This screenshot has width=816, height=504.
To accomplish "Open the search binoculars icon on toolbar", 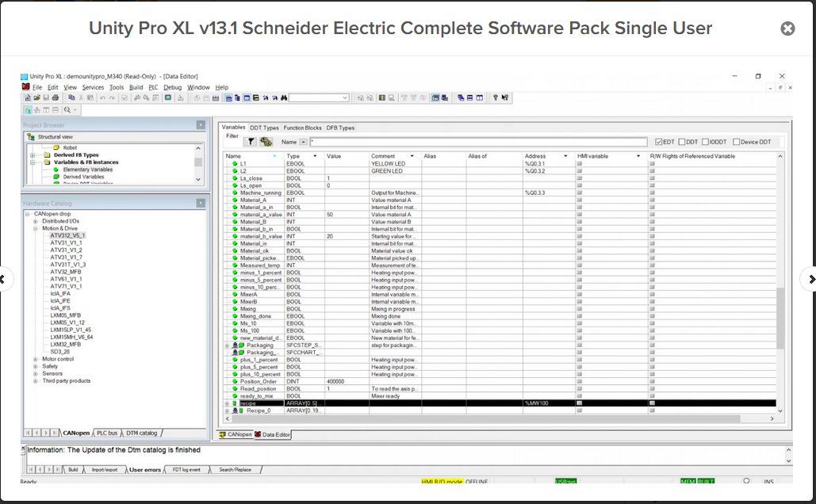I will coord(283,97).
